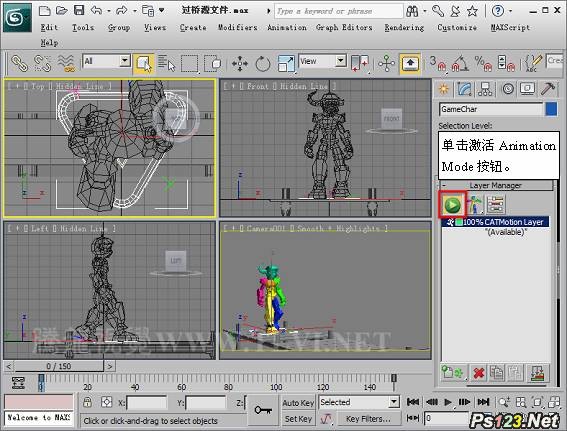567x431 pixels.
Task: Click the search keyword input field
Action: 338,11
